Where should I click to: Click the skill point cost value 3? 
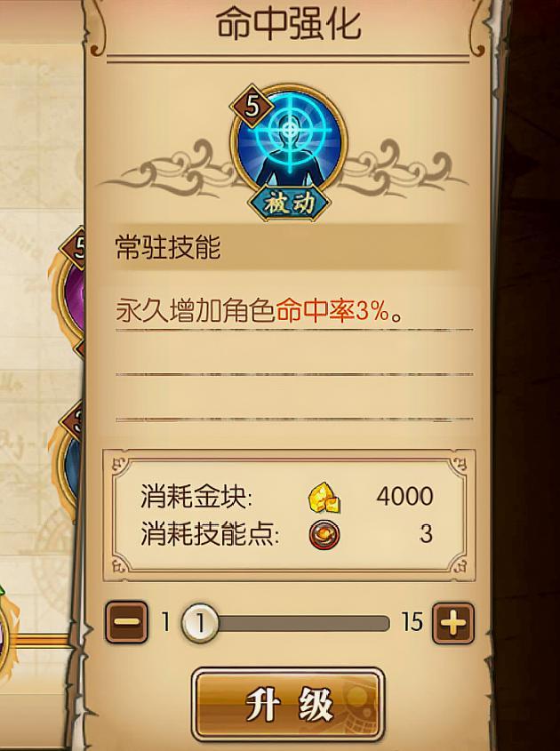click(x=426, y=533)
